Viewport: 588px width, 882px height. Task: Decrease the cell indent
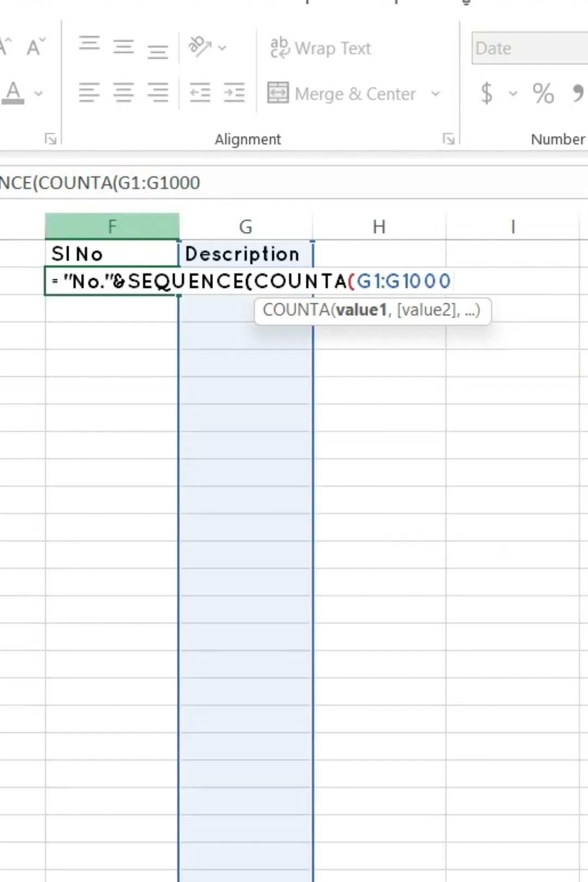[x=200, y=93]
